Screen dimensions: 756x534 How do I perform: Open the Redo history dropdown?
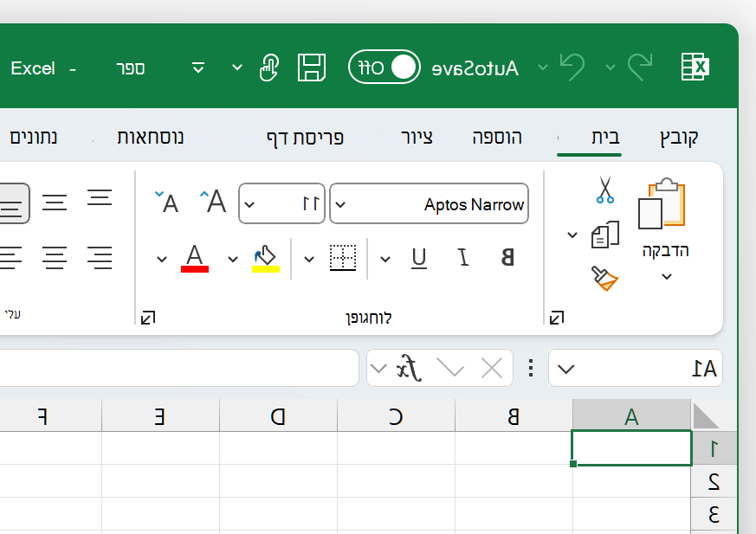[611, 68]
